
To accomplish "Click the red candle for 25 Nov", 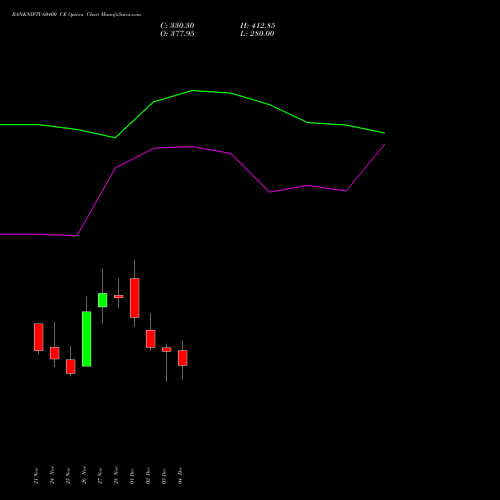I will pos(71,366).
